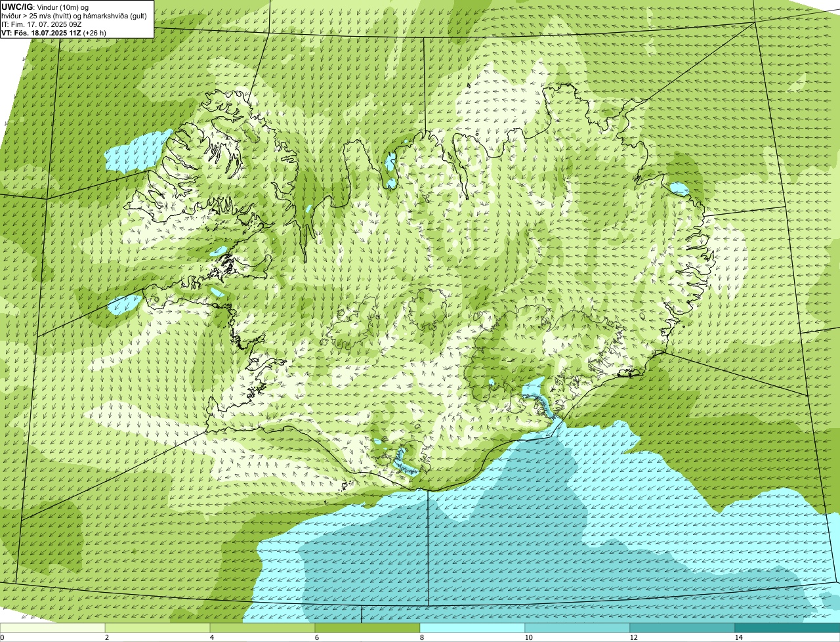Click the "VT: Fös. 18.07.2025 11Z (+26 h)" line
The width and height of the screenshot is (840, 642).
[x=54, y=32]
